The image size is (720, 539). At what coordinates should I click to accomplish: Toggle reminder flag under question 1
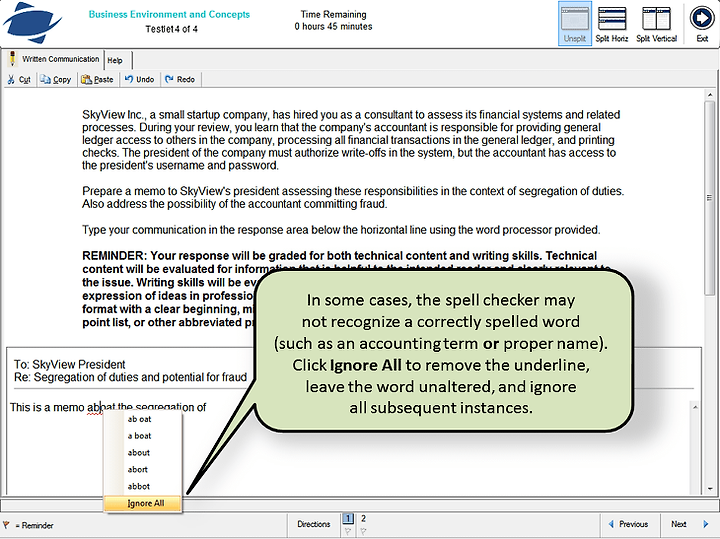point(348,531)
